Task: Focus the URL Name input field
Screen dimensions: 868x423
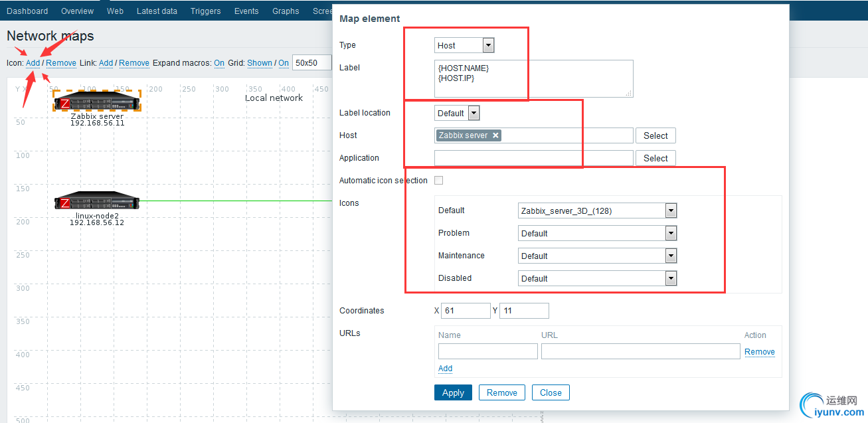Action: click(x=488, y=351)
